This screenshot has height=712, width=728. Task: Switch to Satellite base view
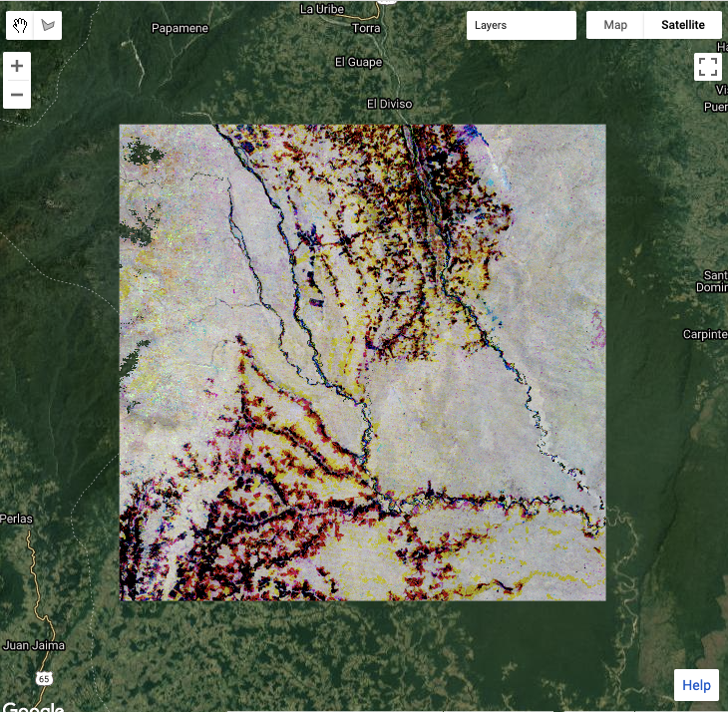(682, 25)
